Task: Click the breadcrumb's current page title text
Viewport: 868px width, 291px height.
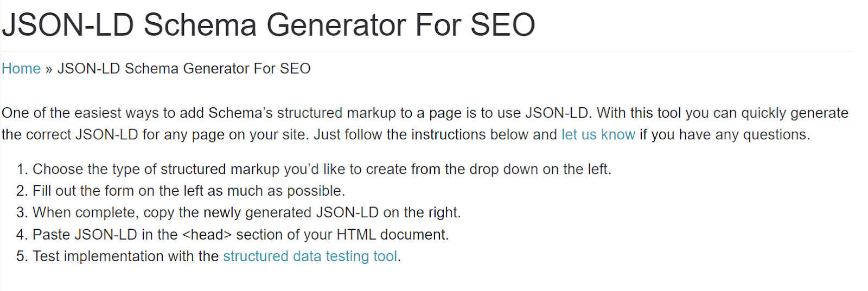Action: tap(184, 69)
